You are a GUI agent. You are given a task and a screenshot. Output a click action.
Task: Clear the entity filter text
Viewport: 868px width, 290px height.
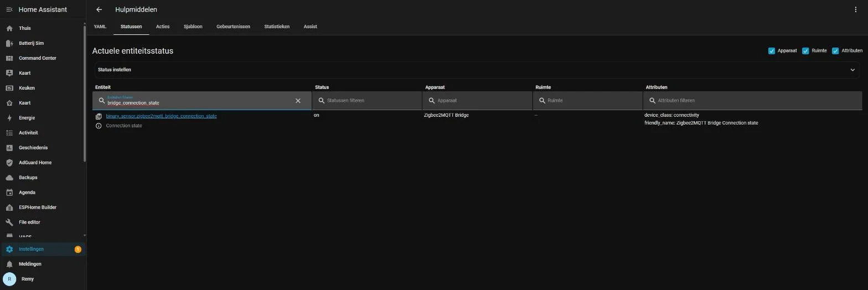tap(298, 101)
